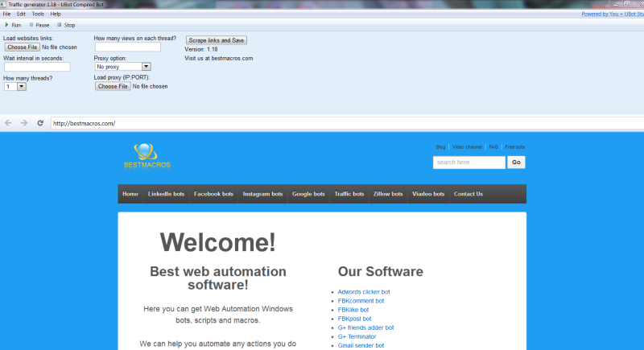Click 'Visit us at bestmacros.com' text
This screenshot has height=350, width=644.
coord(218,58)
